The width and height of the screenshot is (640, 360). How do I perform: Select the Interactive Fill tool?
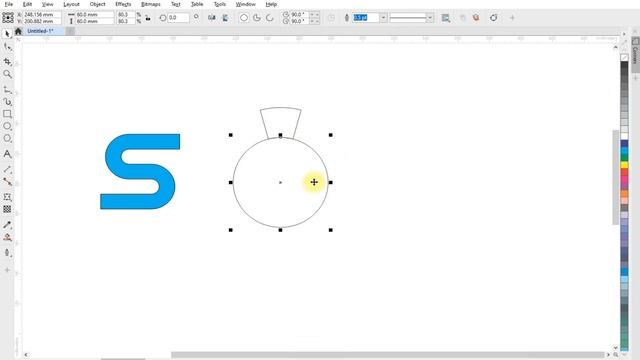7,237
